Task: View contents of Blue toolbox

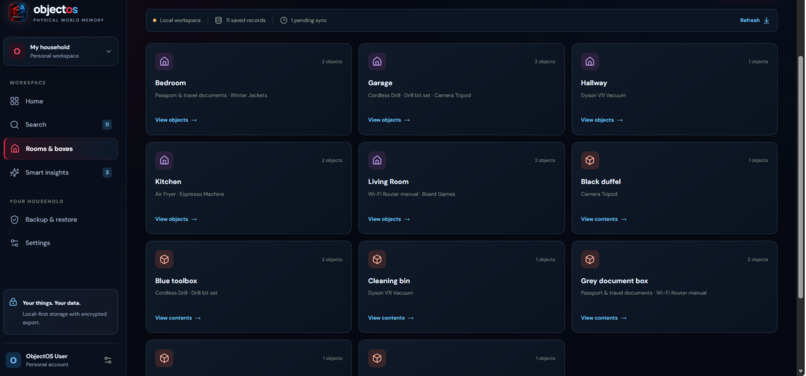Action: pyautogui.click(x=178, y=318)
